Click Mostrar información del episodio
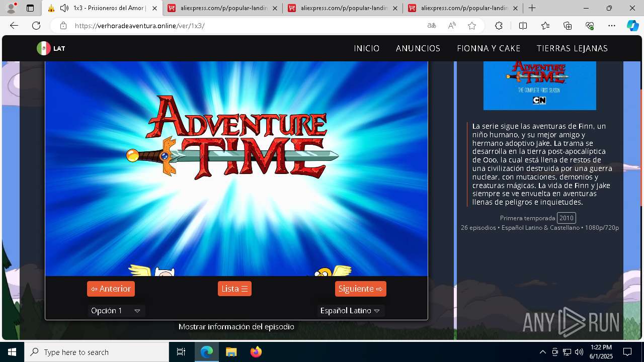644x362 pixels. (236, 327)
